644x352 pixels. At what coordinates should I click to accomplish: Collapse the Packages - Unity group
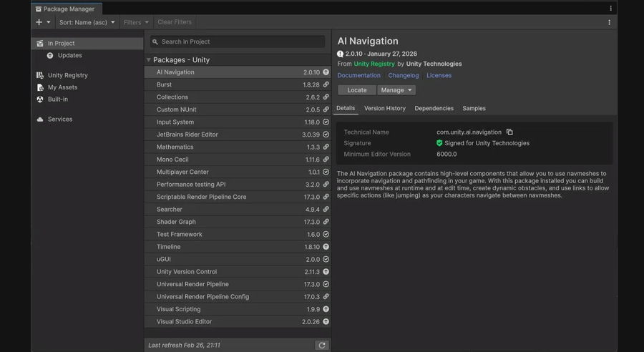[149, 60]
